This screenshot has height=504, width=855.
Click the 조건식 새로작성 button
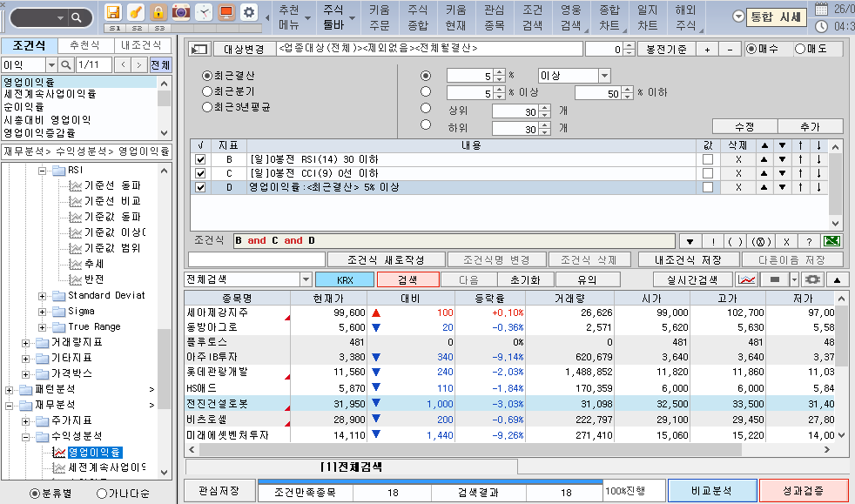386,260
